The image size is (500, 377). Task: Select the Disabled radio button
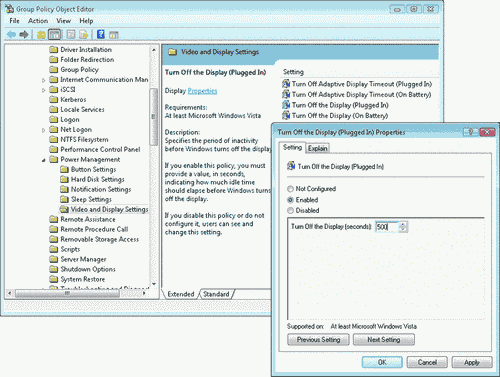pyautogui.click(x=290, y=211)
